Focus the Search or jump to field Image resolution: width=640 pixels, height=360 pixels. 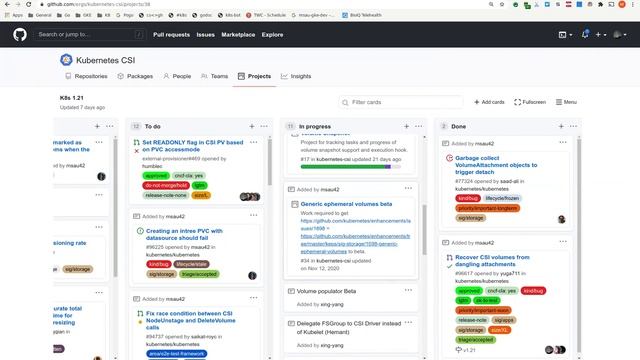(x=90, y=35)
